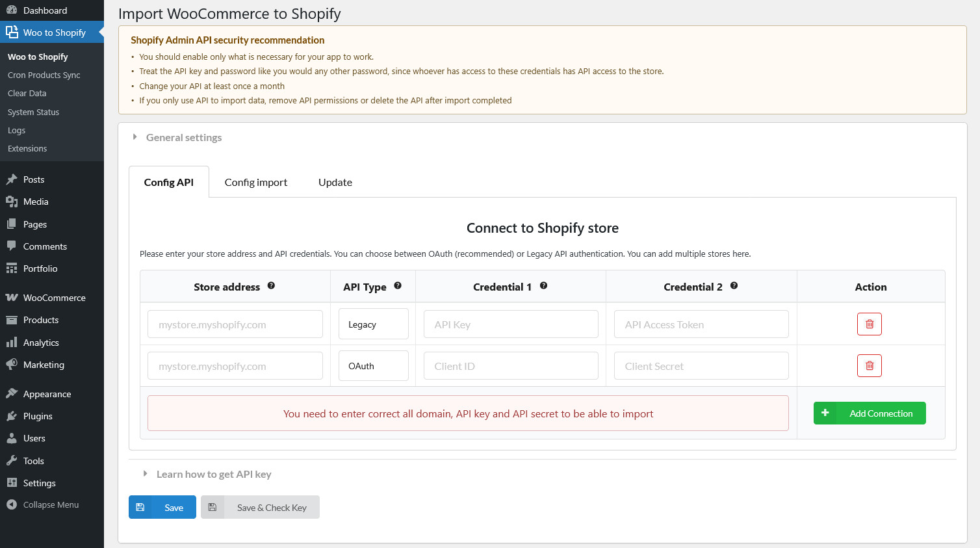Open the WooCommerce menu in sidebar

tap(54, 298)
